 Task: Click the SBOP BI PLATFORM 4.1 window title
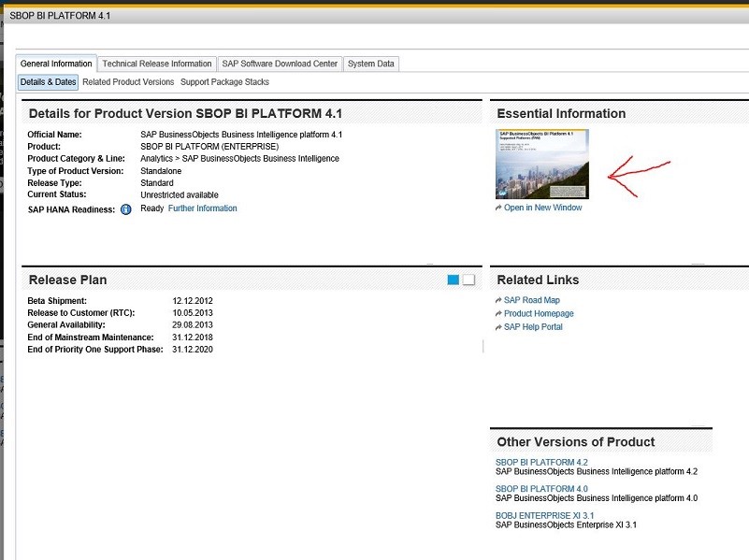pyautogui.click(x=60, y=15)
